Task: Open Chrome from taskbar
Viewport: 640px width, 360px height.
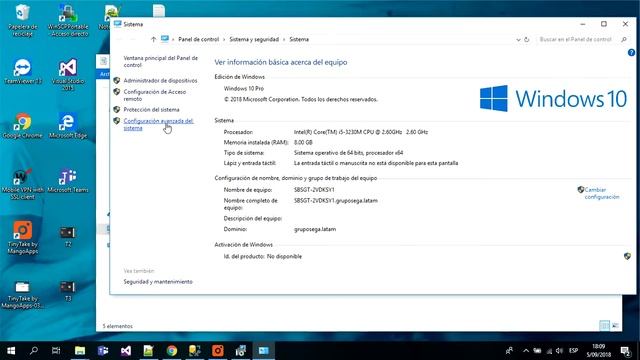Action: tap(172, 351)
